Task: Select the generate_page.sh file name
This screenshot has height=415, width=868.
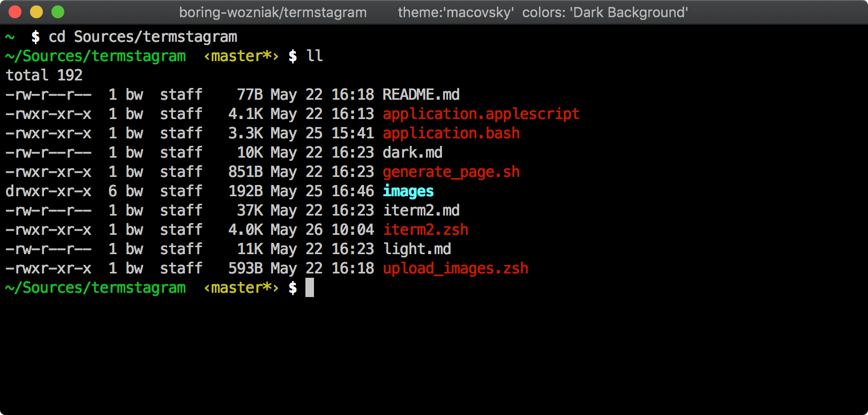Action: 451,172
